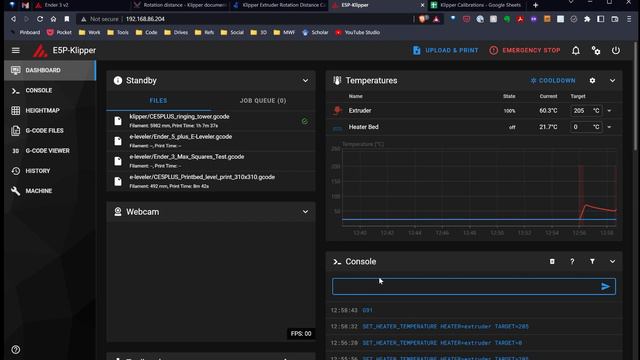Collapse the Webcam panel

tap(305, 212)
